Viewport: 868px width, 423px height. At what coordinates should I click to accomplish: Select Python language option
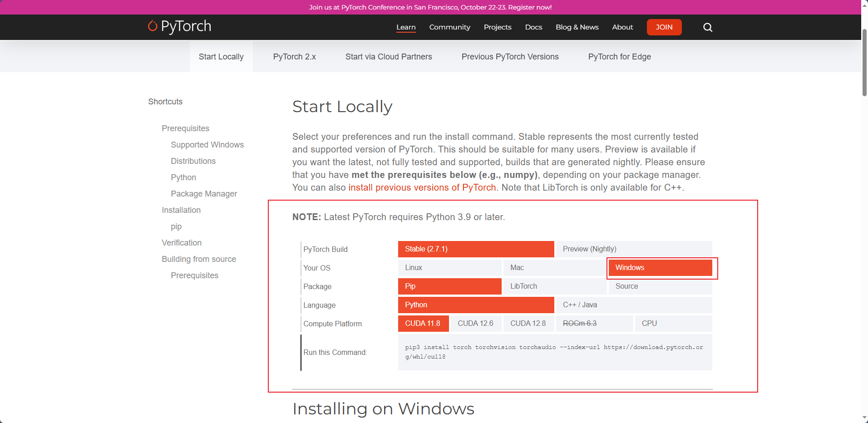pos(476,305)
